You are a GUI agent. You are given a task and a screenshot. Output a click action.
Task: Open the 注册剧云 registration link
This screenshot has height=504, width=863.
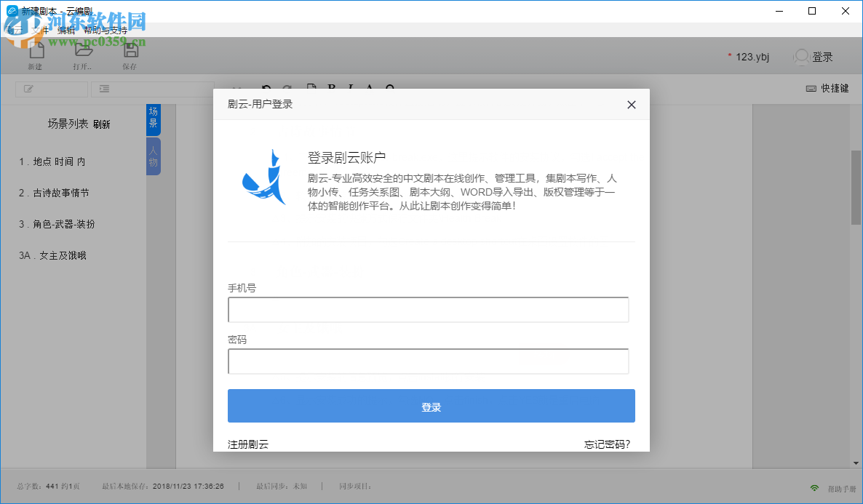(247, 444)
